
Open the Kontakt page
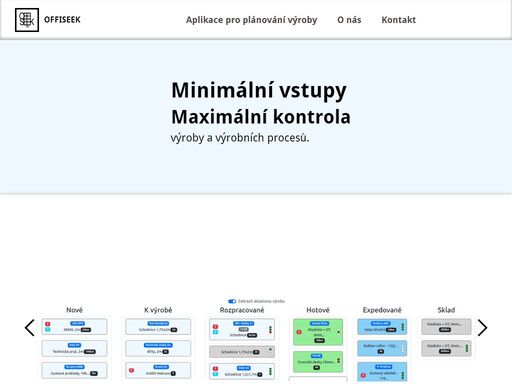click(x=399, y=20)
